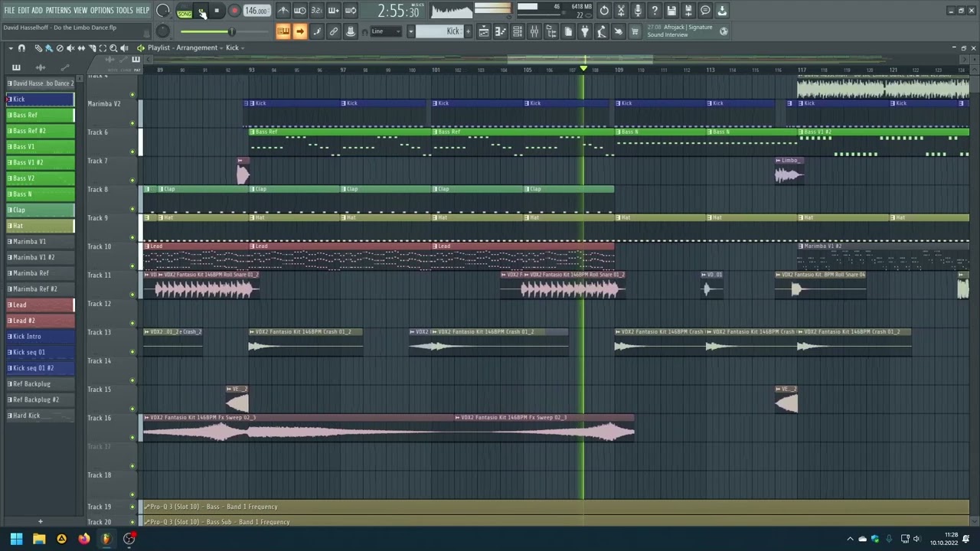Open the shopping cart content library
This screenshot has height=551, width=980.
(635, 31)
